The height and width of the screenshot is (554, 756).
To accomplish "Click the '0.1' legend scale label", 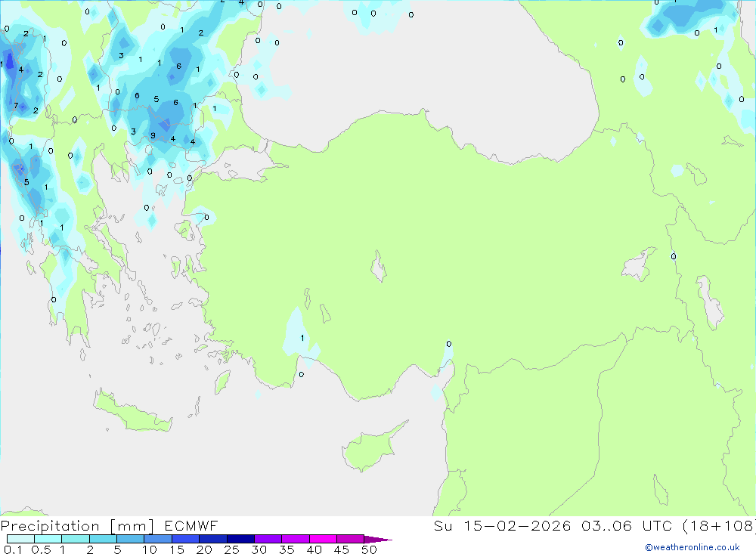I will [13, 549].
